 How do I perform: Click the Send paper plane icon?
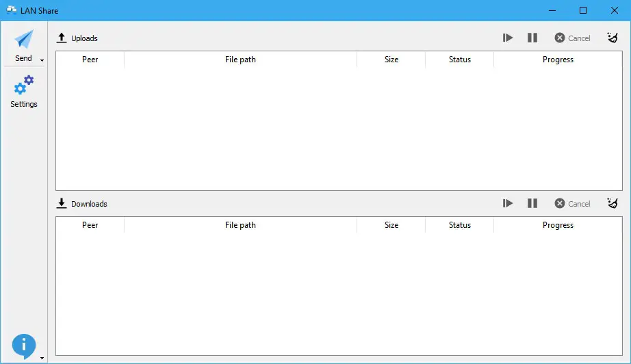(x=24, y=39)
